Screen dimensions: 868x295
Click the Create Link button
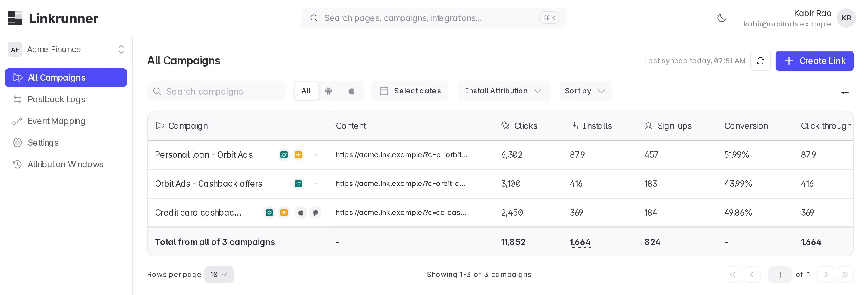tap(814, 61)
